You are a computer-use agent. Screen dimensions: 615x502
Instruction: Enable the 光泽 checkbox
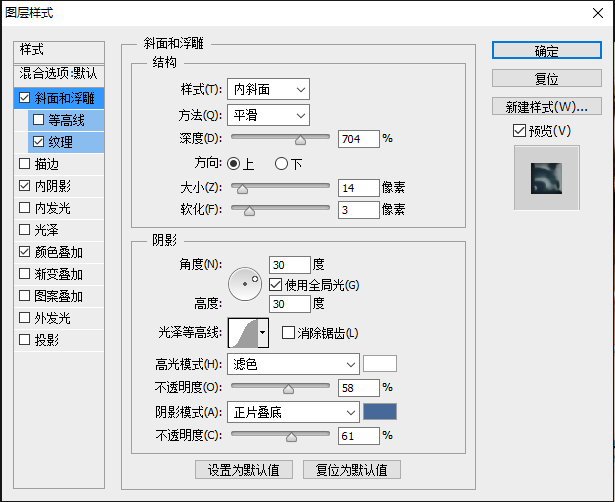[x=24, y=229]
